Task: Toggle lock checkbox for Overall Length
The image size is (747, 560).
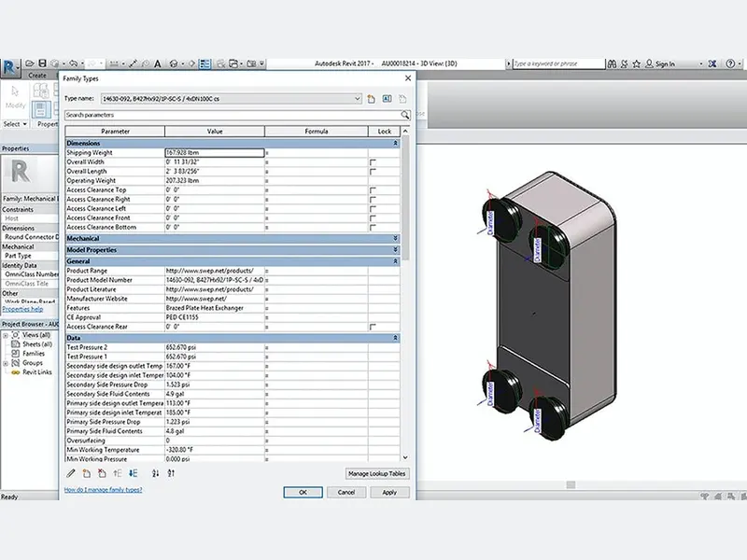Action: [373, 172]
